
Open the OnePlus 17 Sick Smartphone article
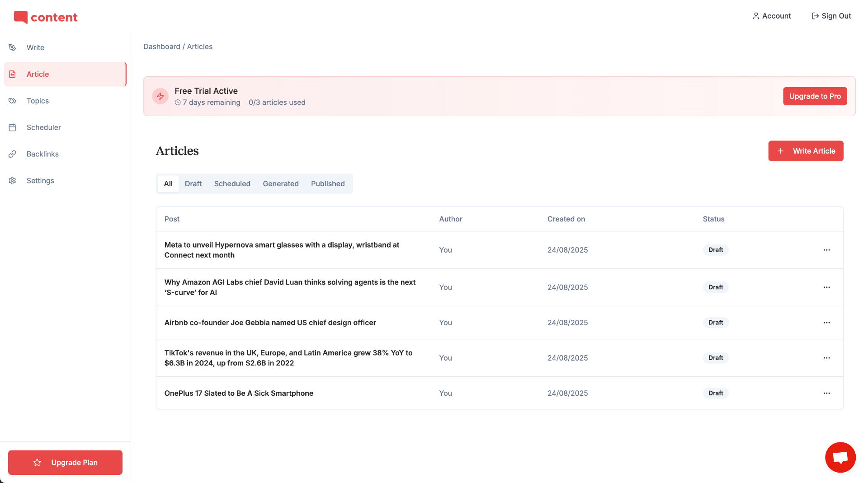(x=239, y=393)
